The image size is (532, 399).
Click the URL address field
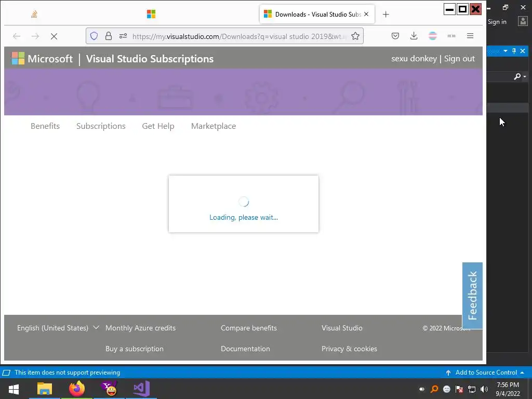click(239, 36)
